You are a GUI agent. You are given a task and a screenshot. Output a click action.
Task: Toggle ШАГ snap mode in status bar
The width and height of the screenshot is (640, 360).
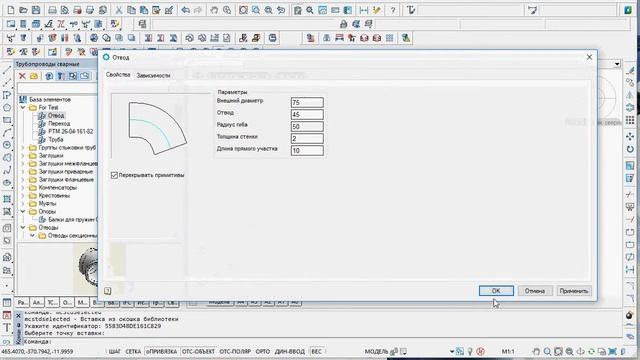point(115,351)
